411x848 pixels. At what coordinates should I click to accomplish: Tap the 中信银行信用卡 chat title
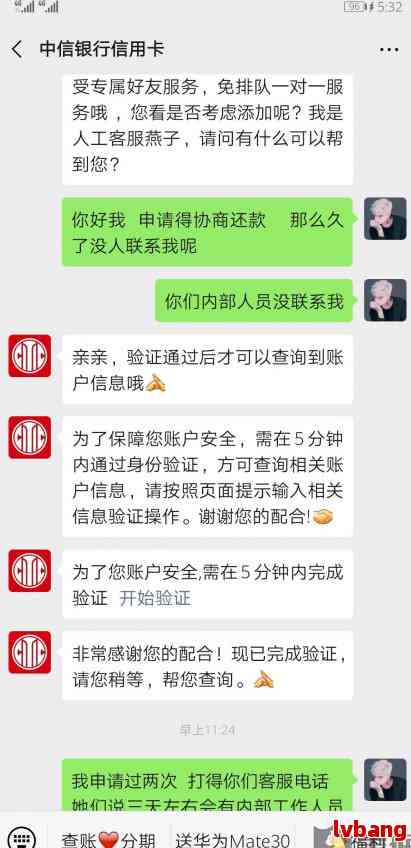[102, 50]
